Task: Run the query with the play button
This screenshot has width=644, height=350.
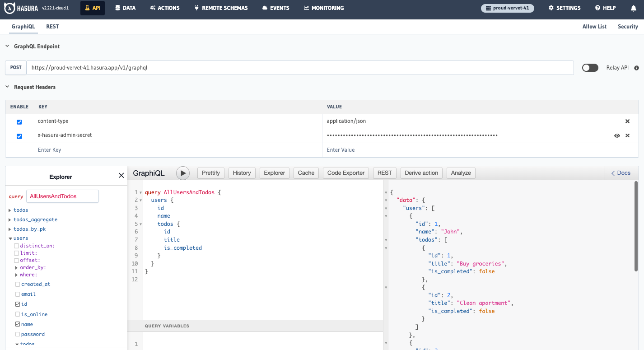Action: [182, 173]
